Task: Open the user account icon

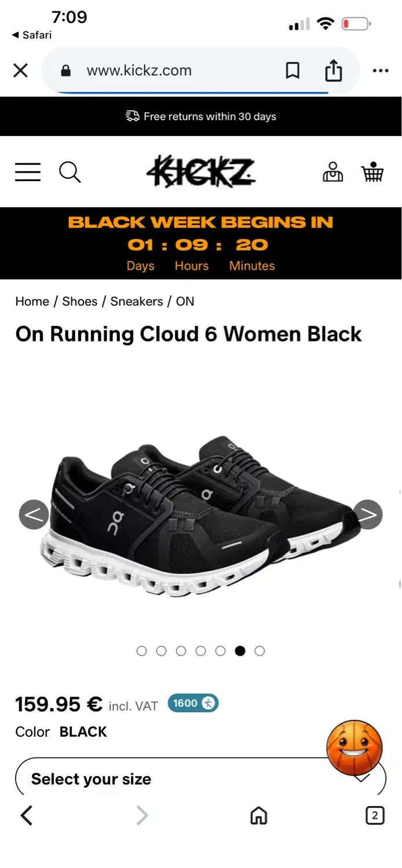Action: pyautogui.click(x=332, y=172)
